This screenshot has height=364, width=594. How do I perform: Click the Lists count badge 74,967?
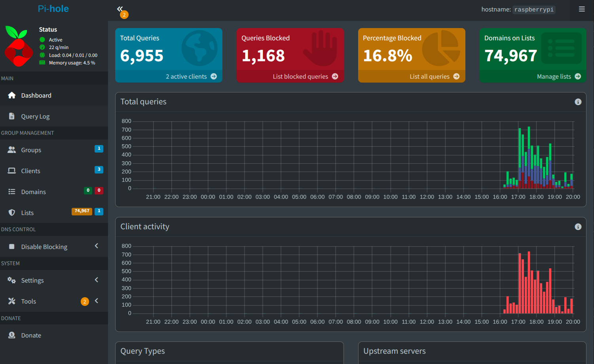click(x=82, y=211)
